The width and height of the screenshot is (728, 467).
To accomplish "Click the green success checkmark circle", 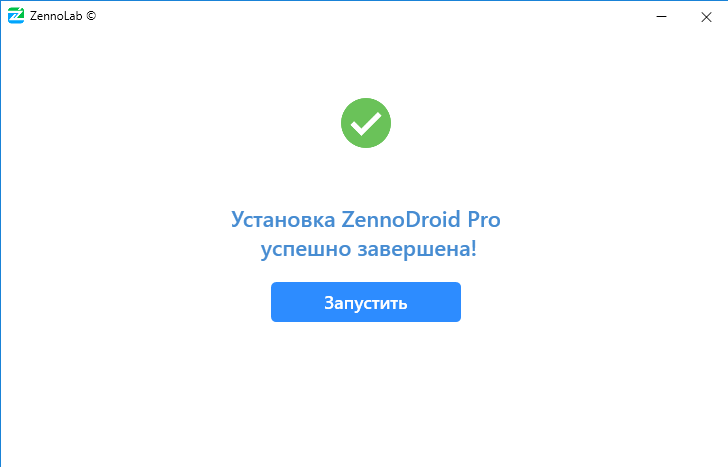I will click(366, 123).
